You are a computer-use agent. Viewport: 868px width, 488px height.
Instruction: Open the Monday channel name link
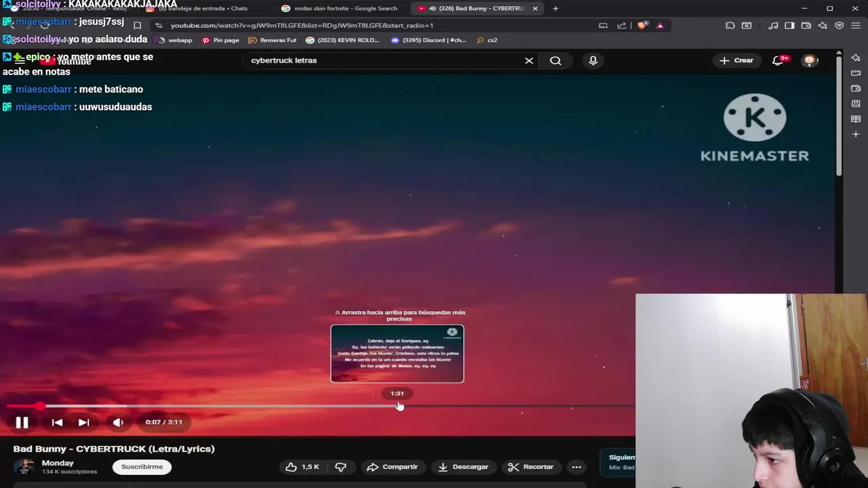click(x=58, y=463)
